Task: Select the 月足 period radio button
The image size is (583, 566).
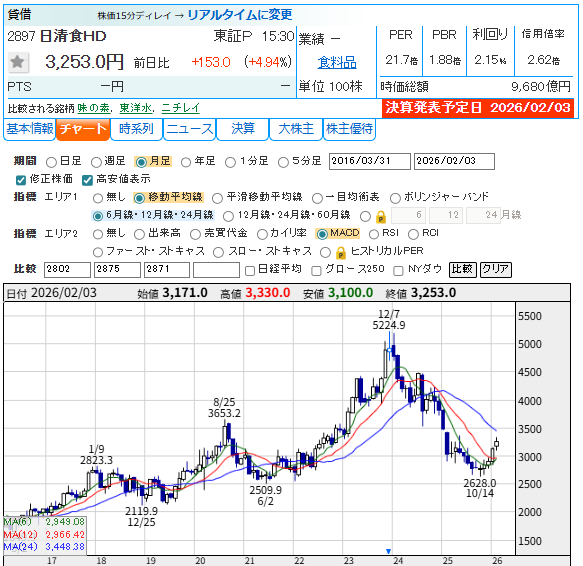Action: click(141, 162)
